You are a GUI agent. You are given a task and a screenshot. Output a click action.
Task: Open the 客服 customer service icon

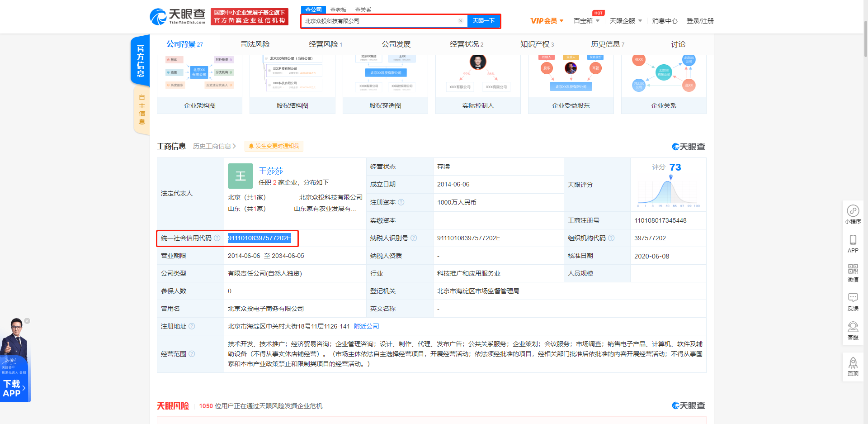[x=853, y=330]
